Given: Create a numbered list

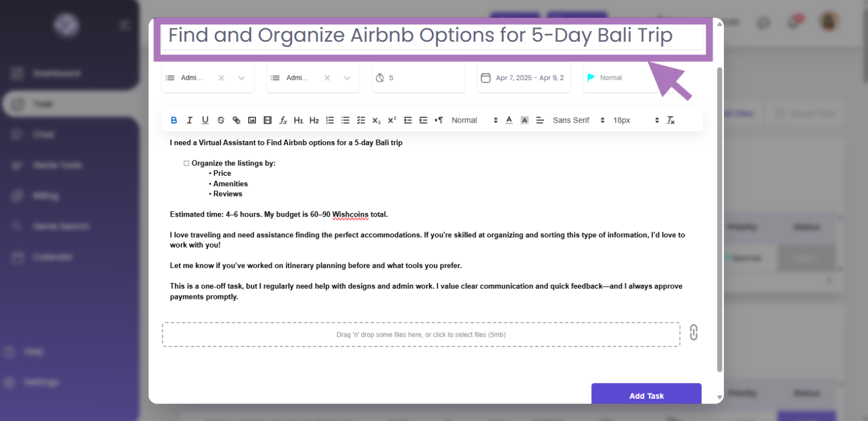Looking at the screenshot, I should (x=330, y=120).
